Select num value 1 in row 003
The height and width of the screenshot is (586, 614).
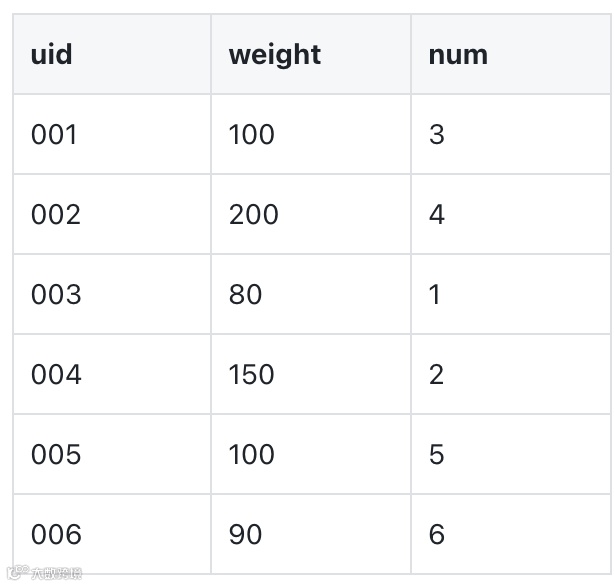pos(435,294)
